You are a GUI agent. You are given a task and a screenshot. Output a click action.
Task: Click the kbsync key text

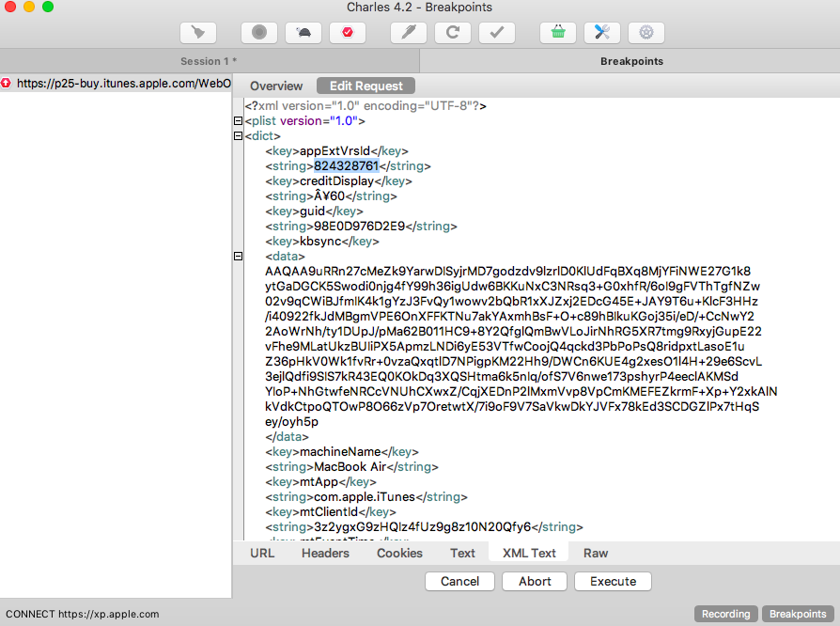click(320, 242)
